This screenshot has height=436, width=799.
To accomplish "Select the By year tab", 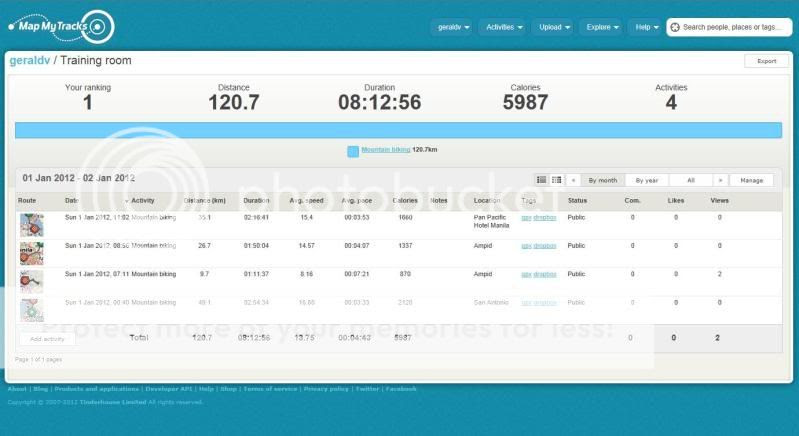I will click(647, 180).
